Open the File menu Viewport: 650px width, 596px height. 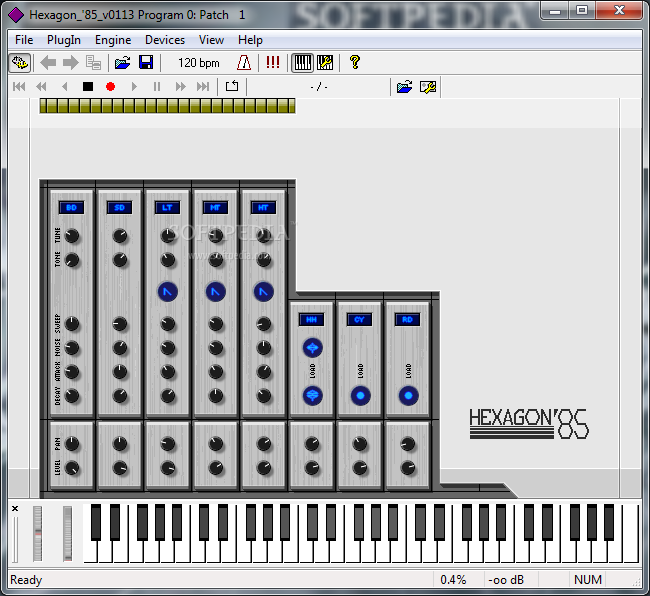pyautogui.click(x=24, y=40)
